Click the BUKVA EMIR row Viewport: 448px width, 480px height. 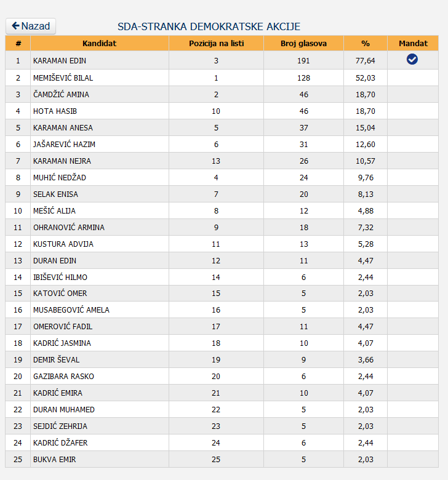pos(222,459)
